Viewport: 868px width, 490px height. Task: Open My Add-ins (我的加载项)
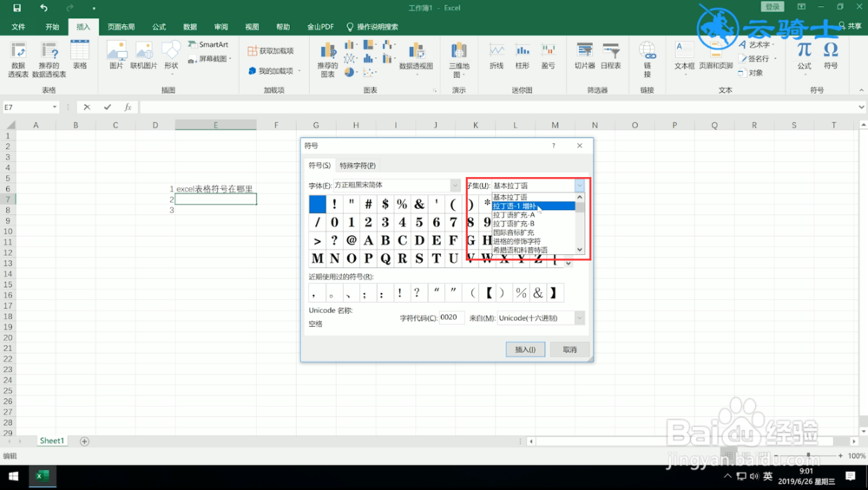[x=273, y=71]
